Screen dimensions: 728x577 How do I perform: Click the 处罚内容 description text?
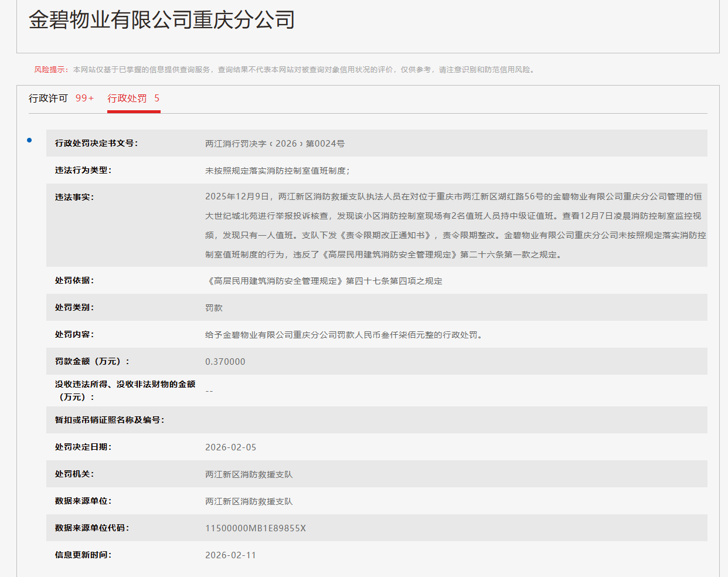point(343,335)
